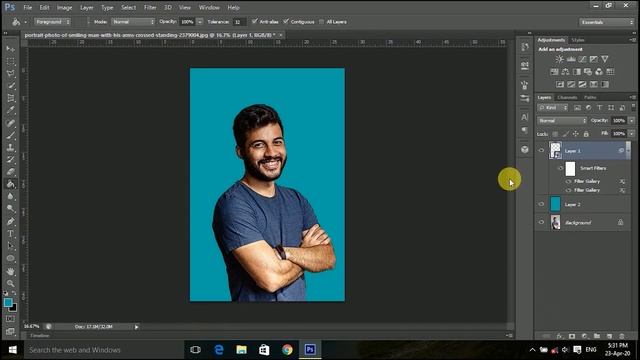Click the background color swatch
Image resolution: width=640 pixels, height=360 pixels.
pyautogui.click(x=13, y=308)
